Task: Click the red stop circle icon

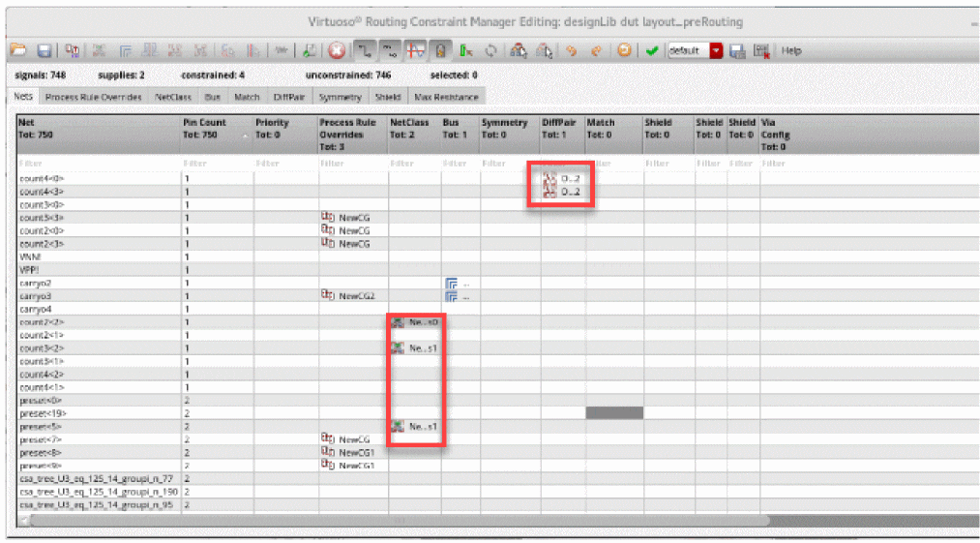Action: (x=337, y=50)
